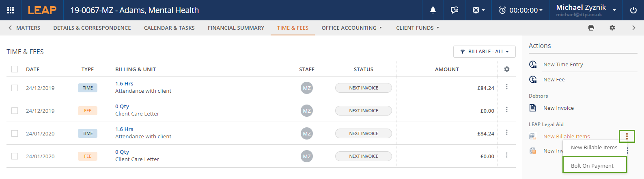This screenshot has height=179, width=644.
Task: Open table column settings gear
Action: (x=507, y=69)
